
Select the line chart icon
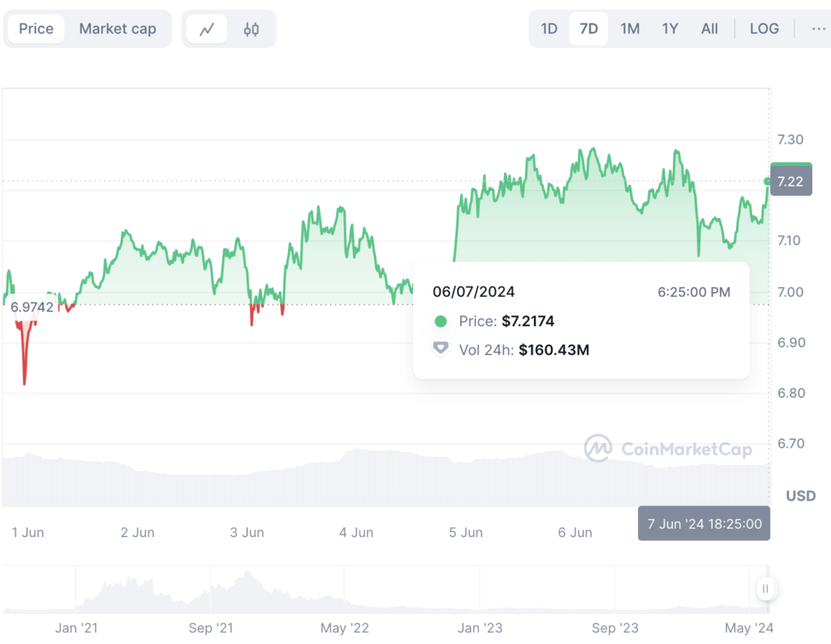207,28
